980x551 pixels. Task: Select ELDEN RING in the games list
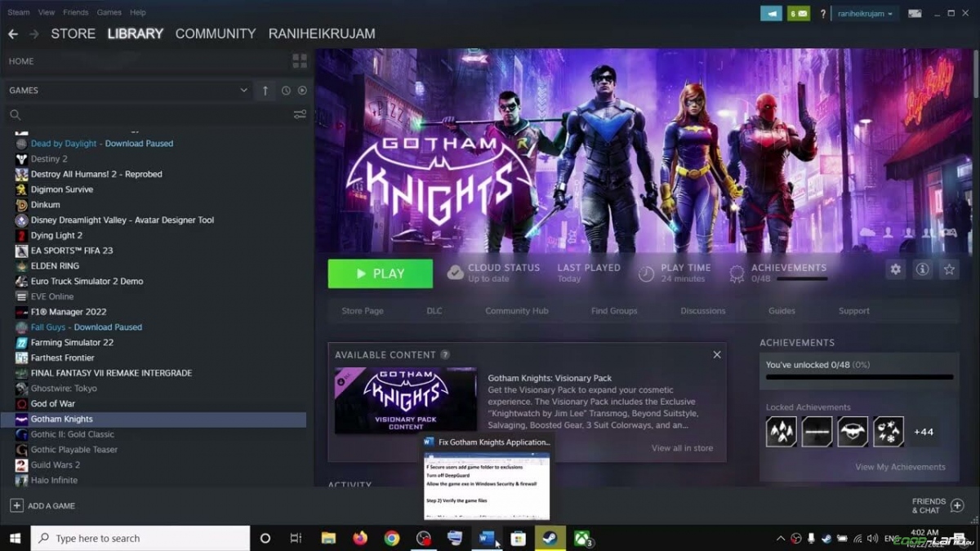click(x=53, y=265)
